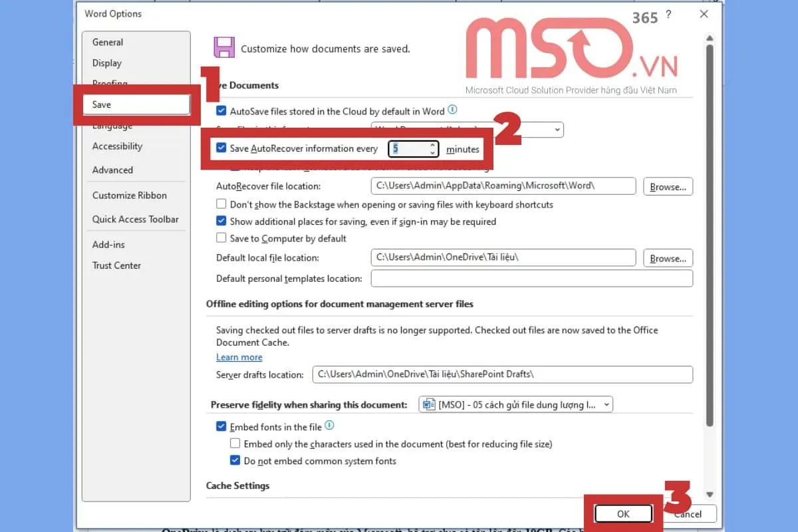
Task: Switch to Advanced options page
Action: (112, 170)
